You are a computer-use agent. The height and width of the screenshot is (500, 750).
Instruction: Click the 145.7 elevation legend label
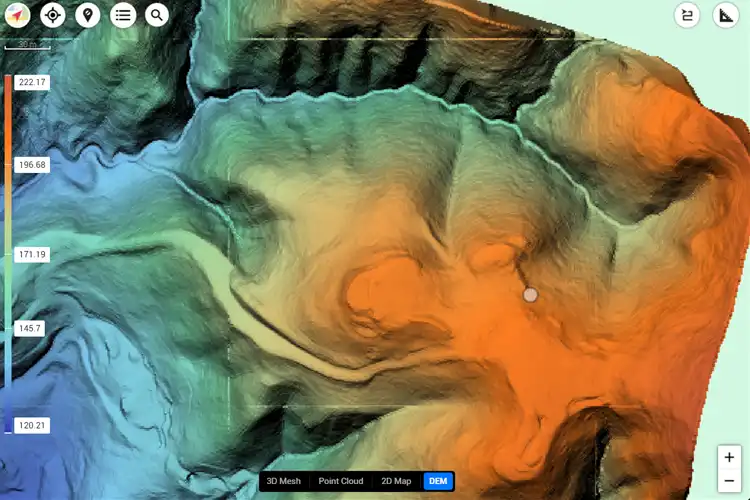(x=29, y=328)
